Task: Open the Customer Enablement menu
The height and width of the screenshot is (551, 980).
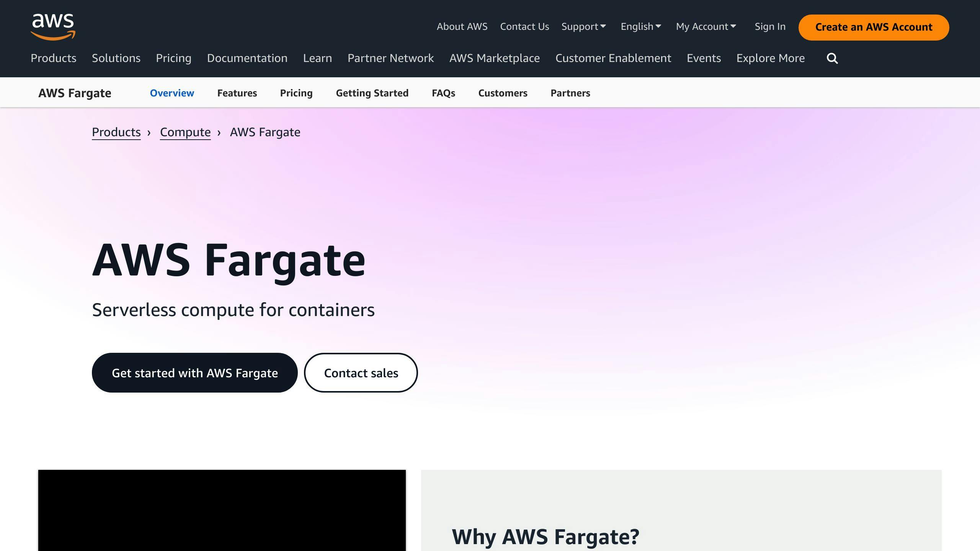Action: click(x=613, y=58)
